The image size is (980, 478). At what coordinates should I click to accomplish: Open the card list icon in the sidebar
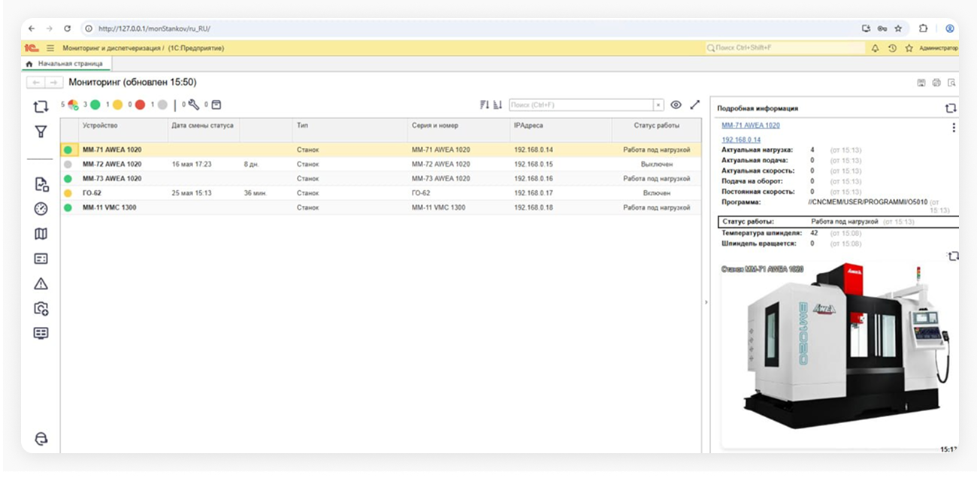pyautogui.click(x=41, y=259)
